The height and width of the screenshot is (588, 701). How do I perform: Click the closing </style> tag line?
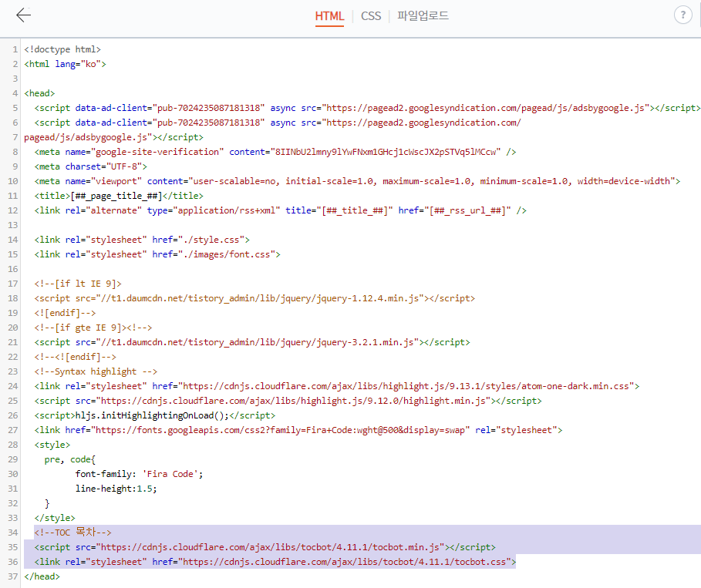55,518
